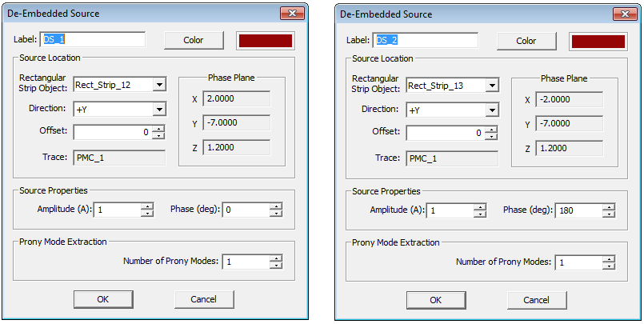Viewport: 644px width, 324px height.
Task: Click the Label field containing DS_2
Action: (x=425, y=40)
